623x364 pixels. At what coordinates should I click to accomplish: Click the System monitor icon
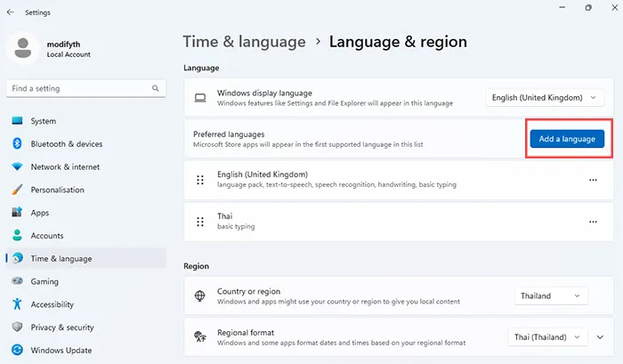17,121
